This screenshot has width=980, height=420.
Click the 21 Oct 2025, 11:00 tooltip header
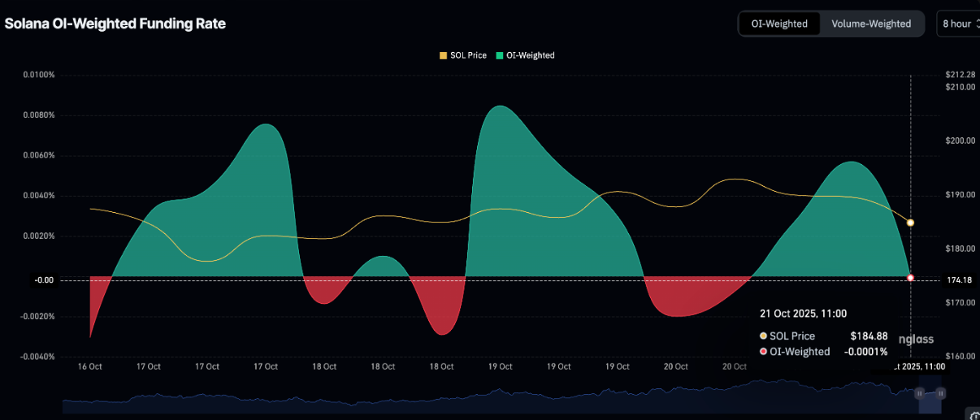point(804,314)
